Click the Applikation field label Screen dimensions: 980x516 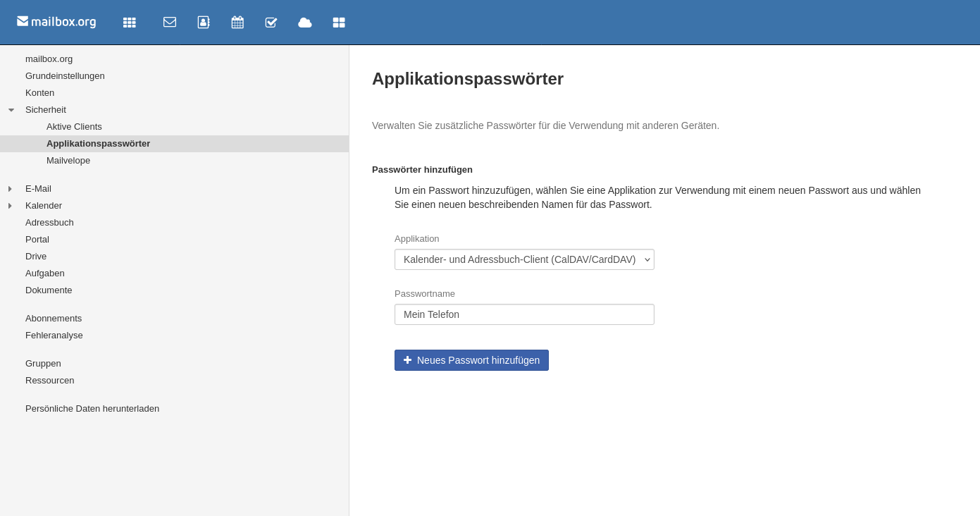coord(416,239)
